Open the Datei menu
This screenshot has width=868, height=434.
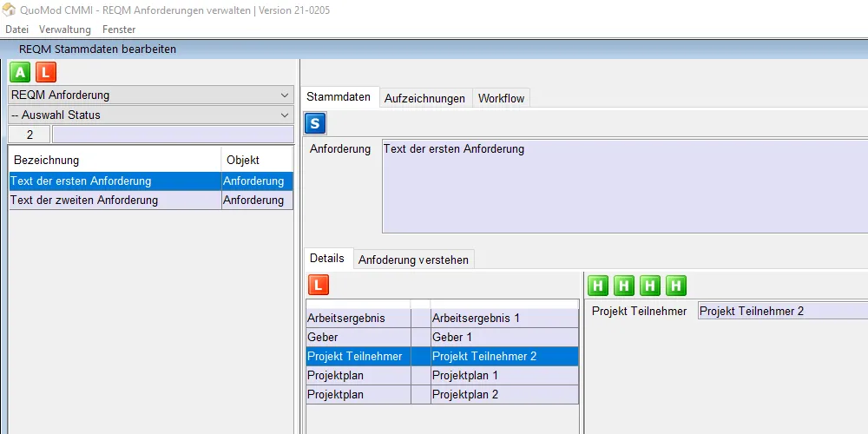pos(16,30)
